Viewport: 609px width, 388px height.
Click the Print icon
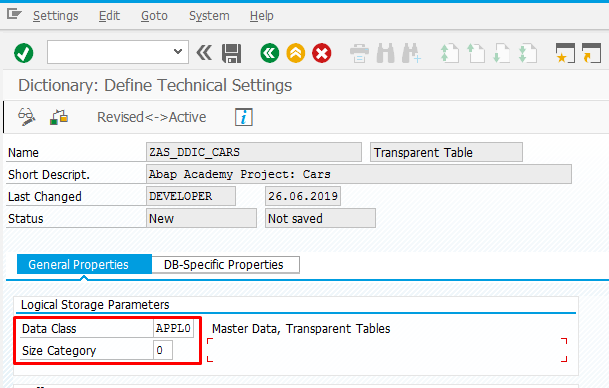(359, 54)
